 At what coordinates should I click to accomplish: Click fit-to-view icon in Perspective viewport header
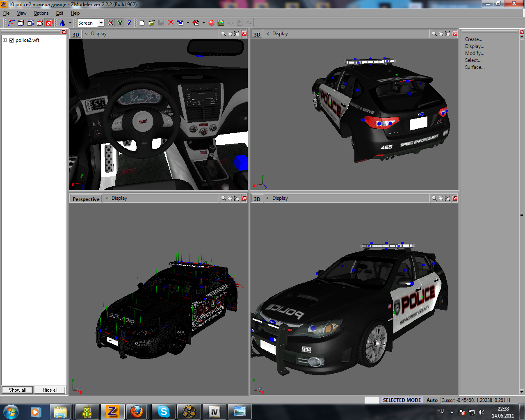point(237,198)
